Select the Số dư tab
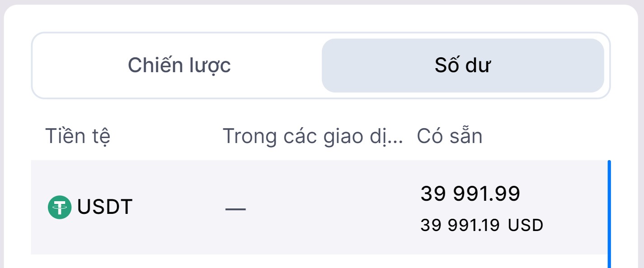Viewport: 644px width, 268px height. click(x=462, y=65)
